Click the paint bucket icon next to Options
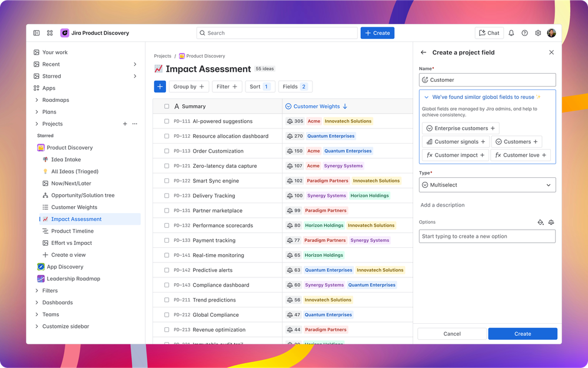The width and height of the screenshot is (588, 368). [540, 222]
